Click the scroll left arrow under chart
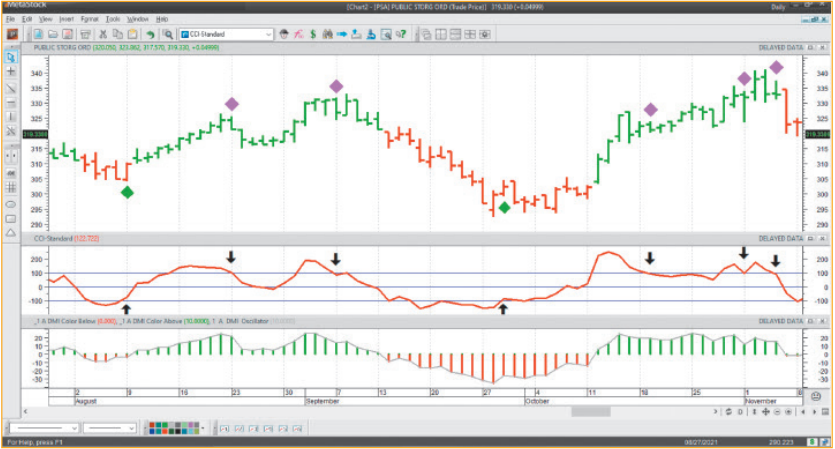835x449 pixels. coord(25,412)
